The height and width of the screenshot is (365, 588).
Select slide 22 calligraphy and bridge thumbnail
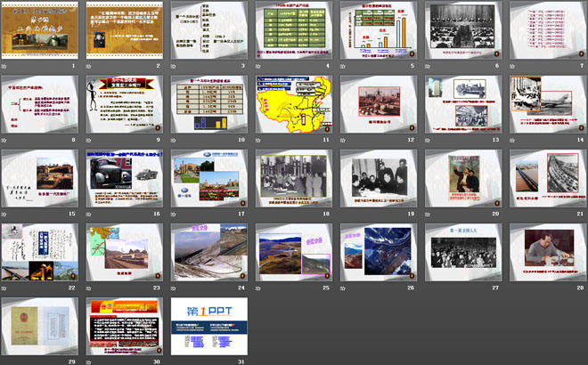click(40, 252)
